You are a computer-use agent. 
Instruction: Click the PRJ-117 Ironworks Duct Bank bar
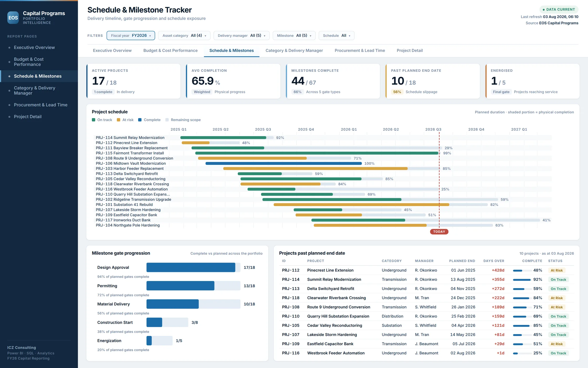[426, 220]
